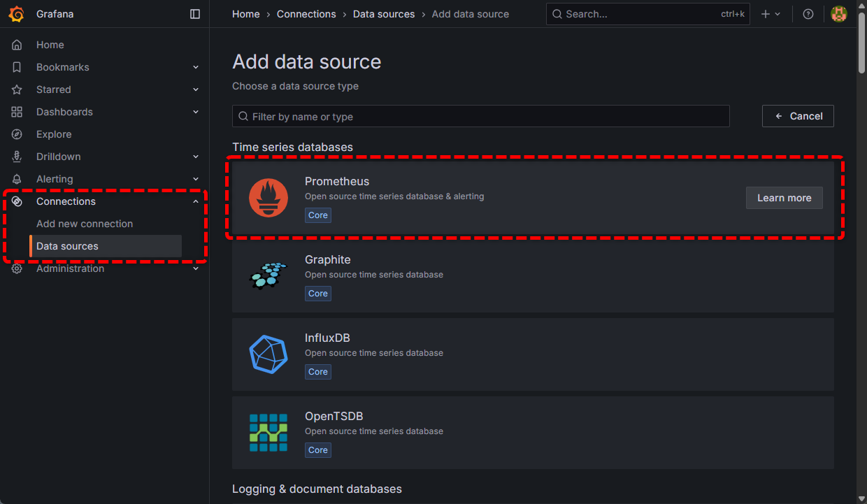
Task: Click the plus icon in top bar
Action: (x=766, y=14)
